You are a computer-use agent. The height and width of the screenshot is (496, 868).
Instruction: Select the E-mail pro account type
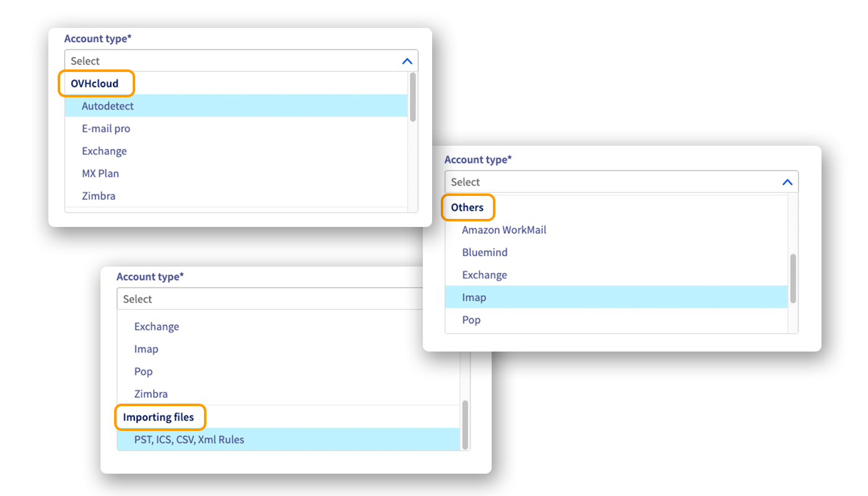[x=106, y=129]
